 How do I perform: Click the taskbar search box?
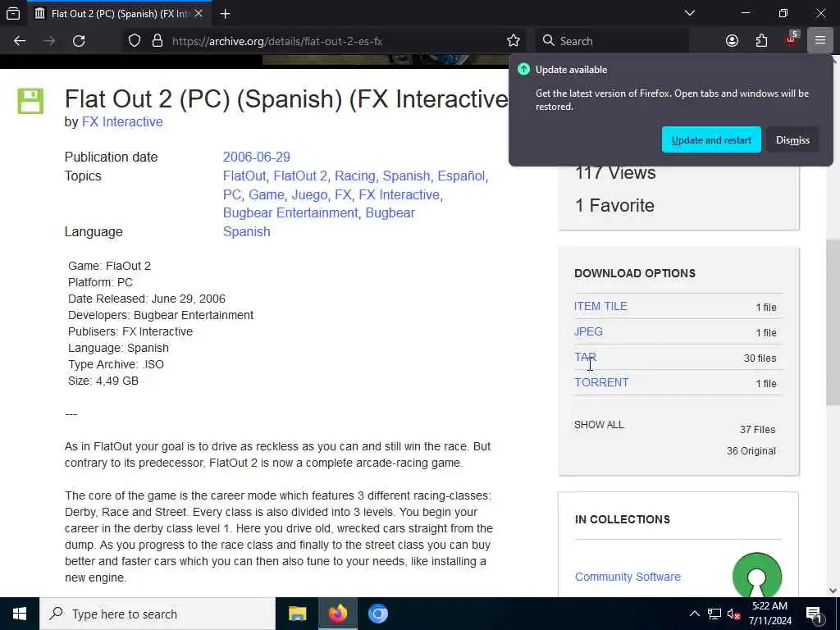tap(157, 614)
